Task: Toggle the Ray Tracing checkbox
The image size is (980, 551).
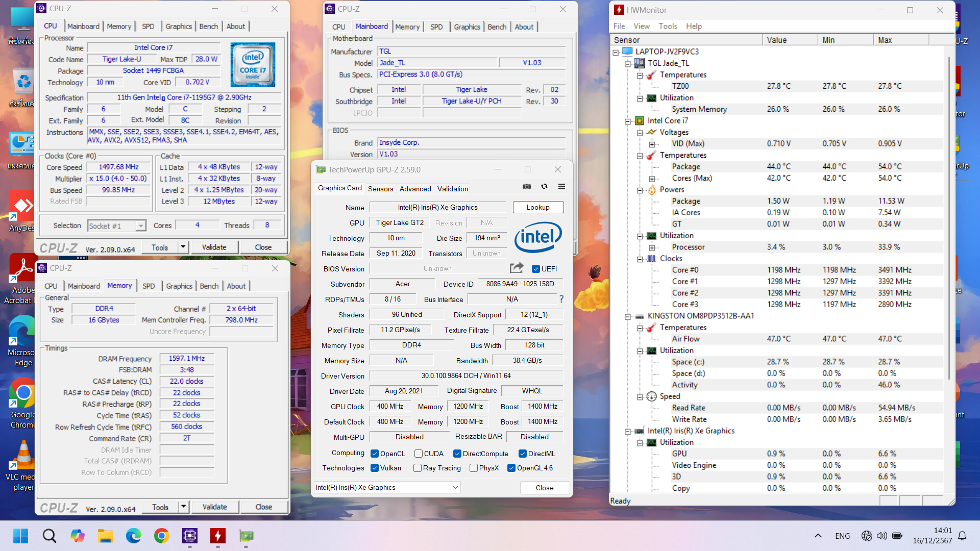Action: point(418,468)
